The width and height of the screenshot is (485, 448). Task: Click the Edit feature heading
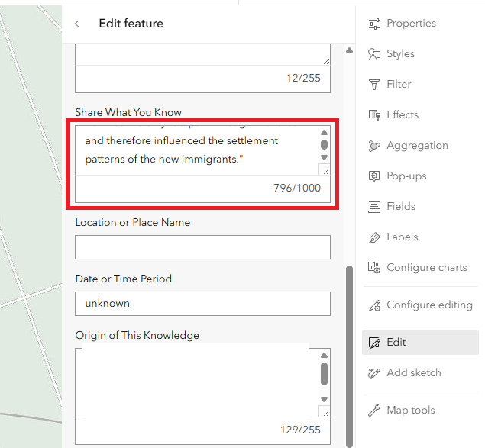point(131,24)
